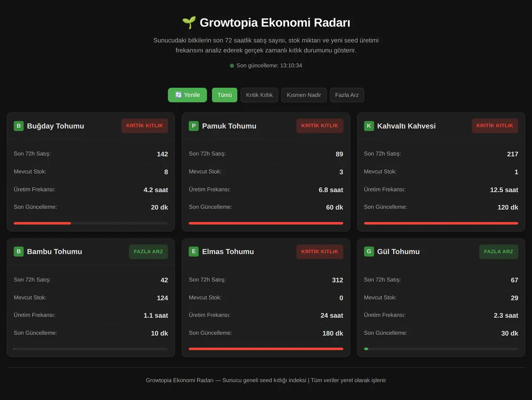This screenshot has height=400, width=532.
Task: Click the green B icon for Buğday Tohumu
Action: 19,126
